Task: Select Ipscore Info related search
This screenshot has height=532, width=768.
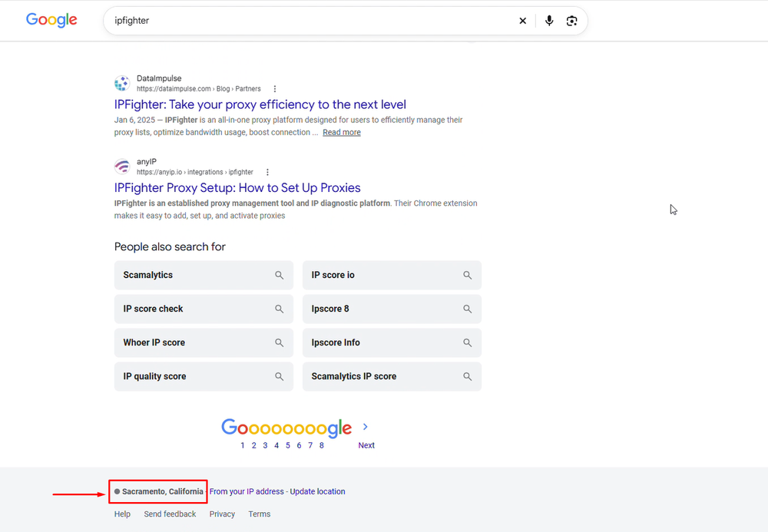Action: 392,342
